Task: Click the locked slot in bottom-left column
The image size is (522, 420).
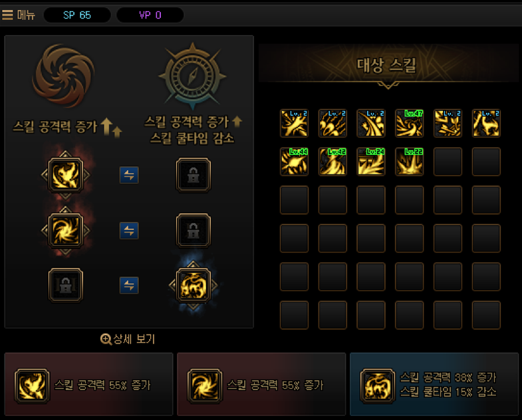Action: pyautogui.click(x=66, y=285)
